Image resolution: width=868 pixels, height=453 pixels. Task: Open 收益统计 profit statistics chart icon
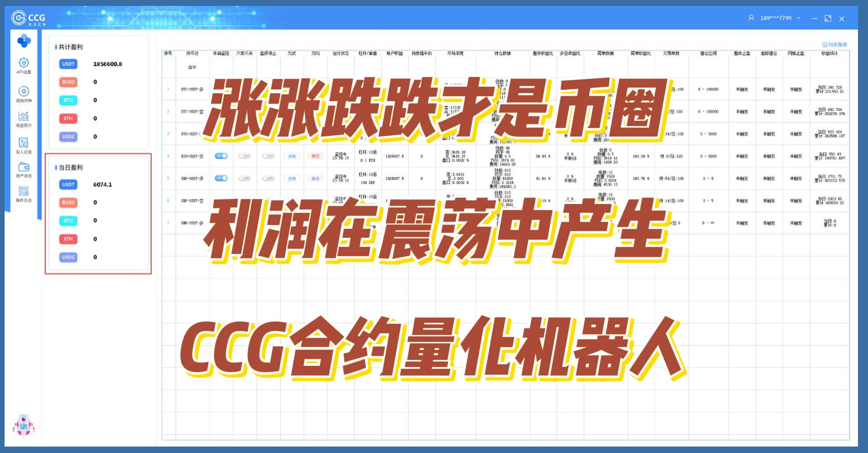coord(24,116)
